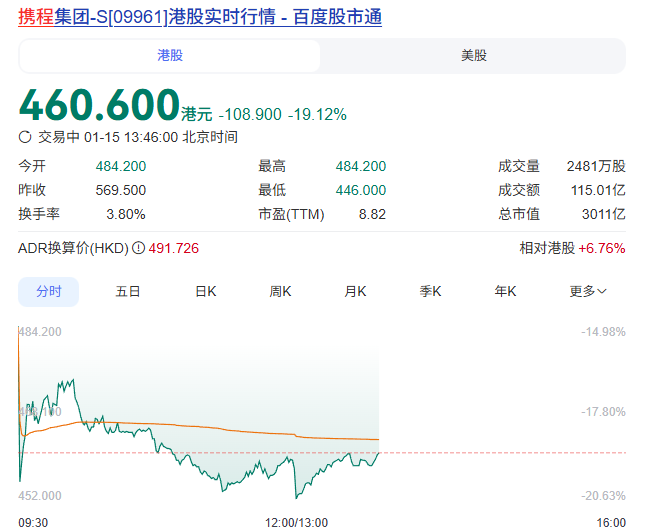Click the 09:30 time axis label

point(33,522)
